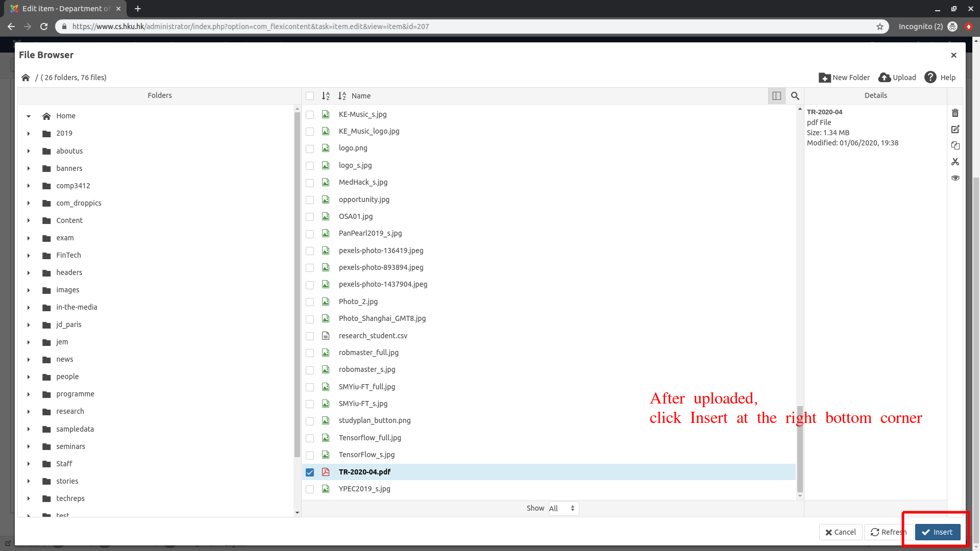
Task: Expand the research folder in tree
Action: [x=28, y=411]
